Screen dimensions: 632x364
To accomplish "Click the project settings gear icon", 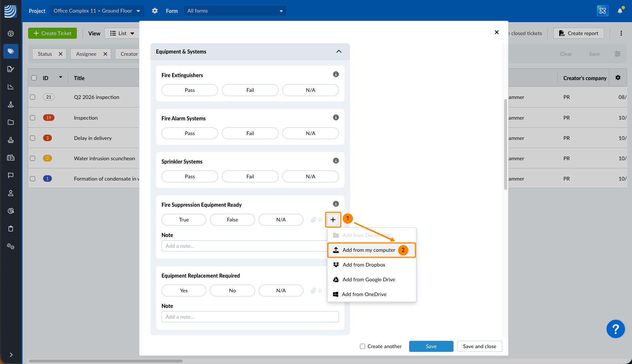I will click(155, 11).
